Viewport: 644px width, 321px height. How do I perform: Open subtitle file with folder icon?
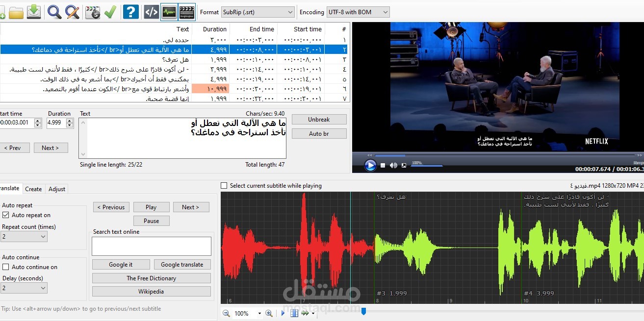tap(16, 12)
